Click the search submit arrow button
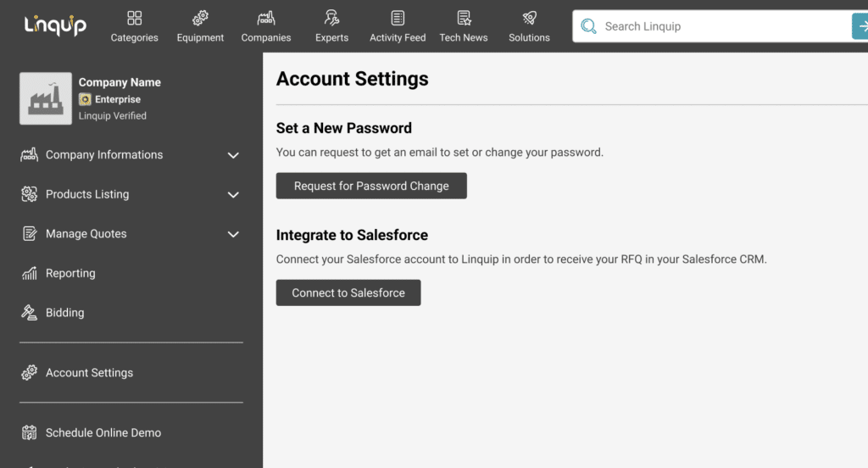 point(860,26)
